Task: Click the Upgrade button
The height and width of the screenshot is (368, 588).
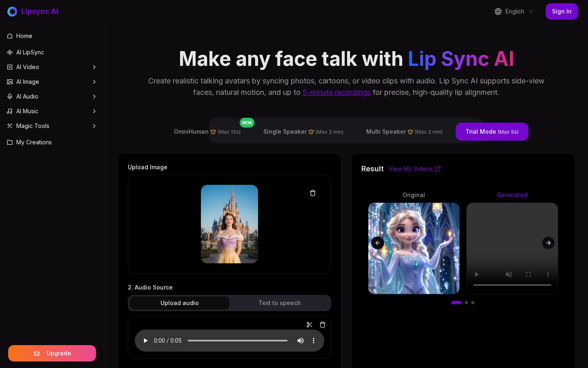Action: (52, 353)
